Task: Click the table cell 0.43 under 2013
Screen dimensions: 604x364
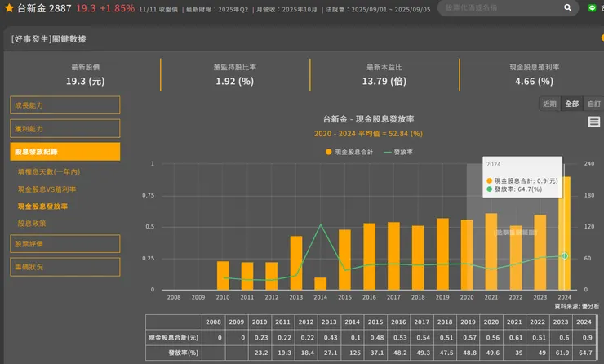Action: pos(329,337)
